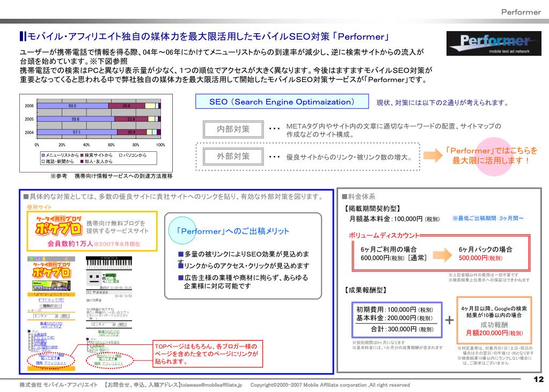Select the 内部対策 box
549x392 pixels.
tap(233, 129)
